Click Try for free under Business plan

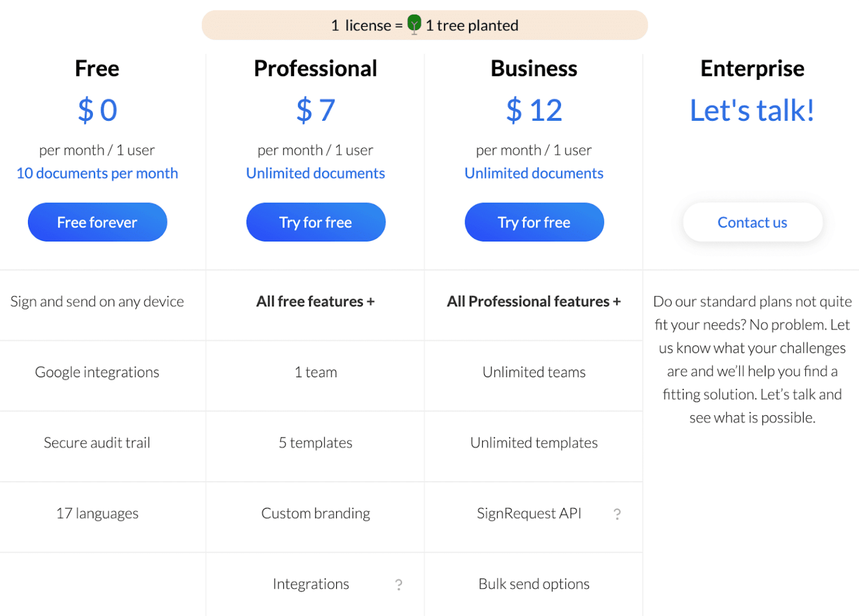pos(534,222)
